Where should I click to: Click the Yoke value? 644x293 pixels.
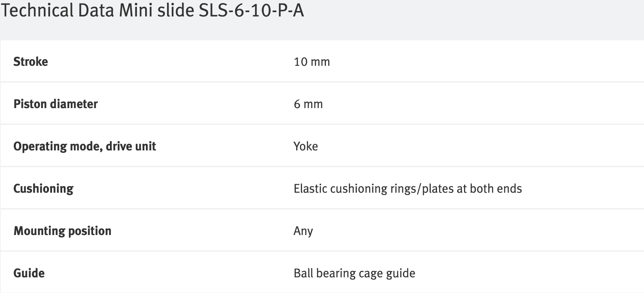point(306,146)
